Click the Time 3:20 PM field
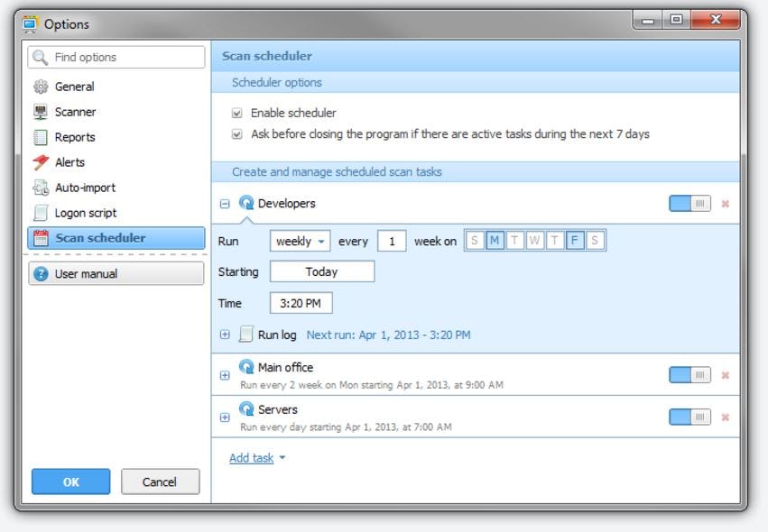Screen dimensions: 768x532 pos(301,303)
